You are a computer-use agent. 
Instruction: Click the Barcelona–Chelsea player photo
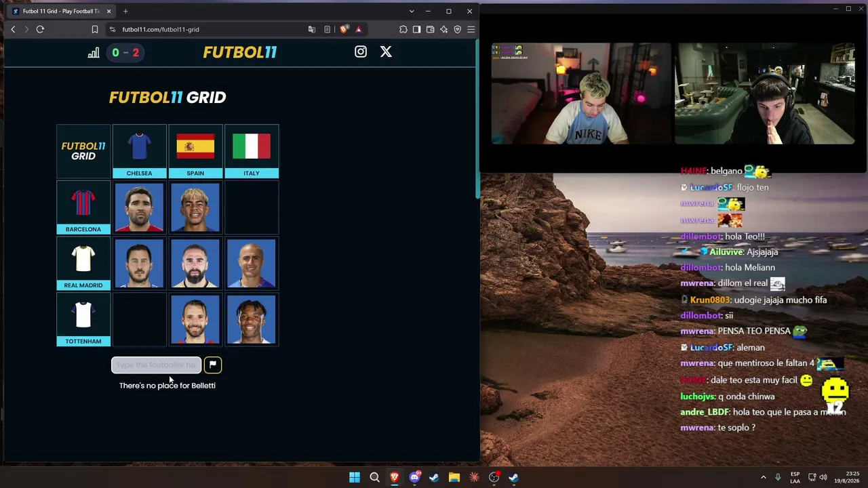tap(139, 207)
